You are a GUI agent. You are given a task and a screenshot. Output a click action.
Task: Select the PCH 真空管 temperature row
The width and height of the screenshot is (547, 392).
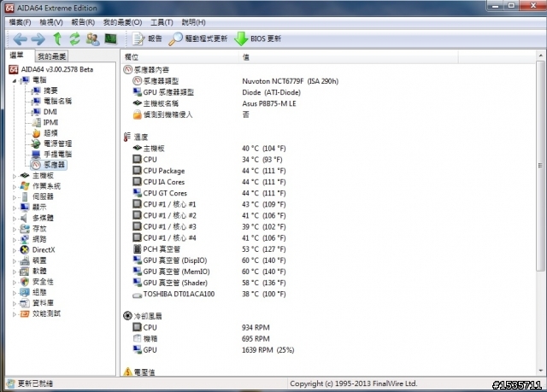click(209, 249)
